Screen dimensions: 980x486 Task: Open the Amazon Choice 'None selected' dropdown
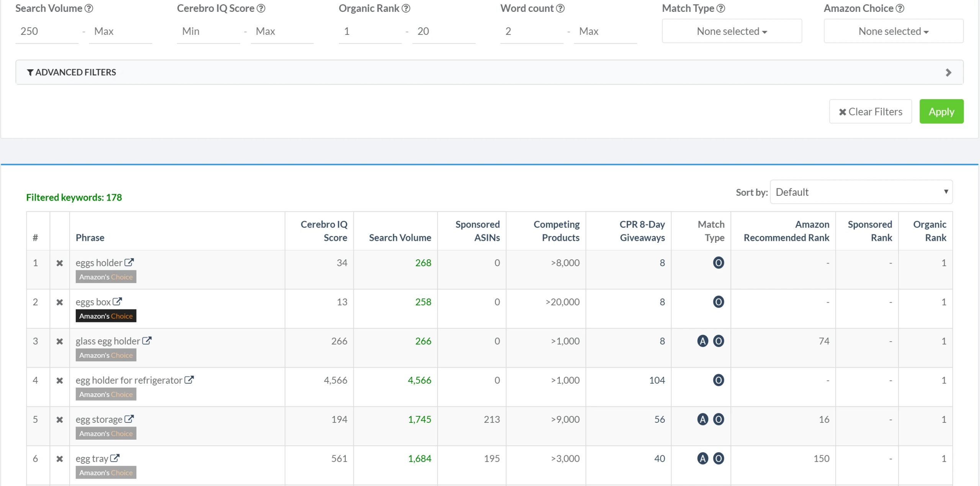click(x=893, y=31)
